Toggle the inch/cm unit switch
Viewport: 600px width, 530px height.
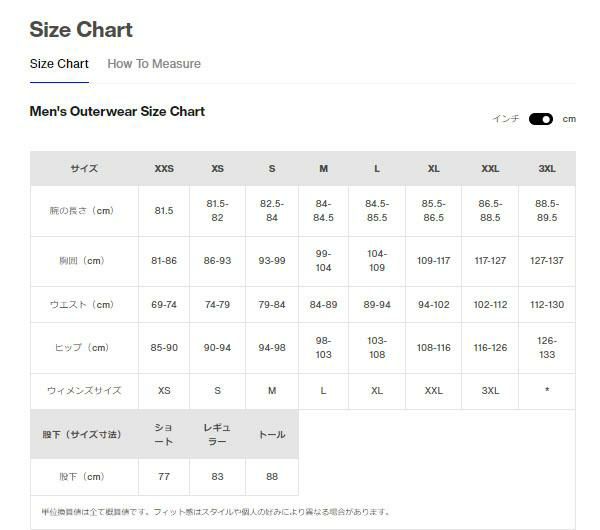click(541, 119)
